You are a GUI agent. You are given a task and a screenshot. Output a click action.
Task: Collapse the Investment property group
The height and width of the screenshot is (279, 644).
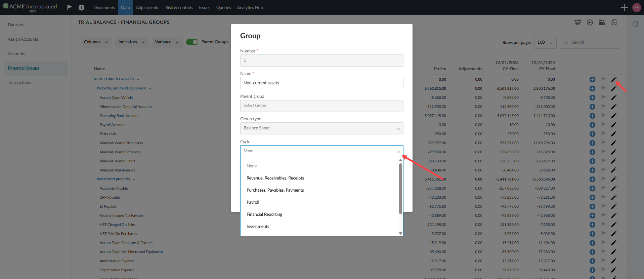point(134,180)
